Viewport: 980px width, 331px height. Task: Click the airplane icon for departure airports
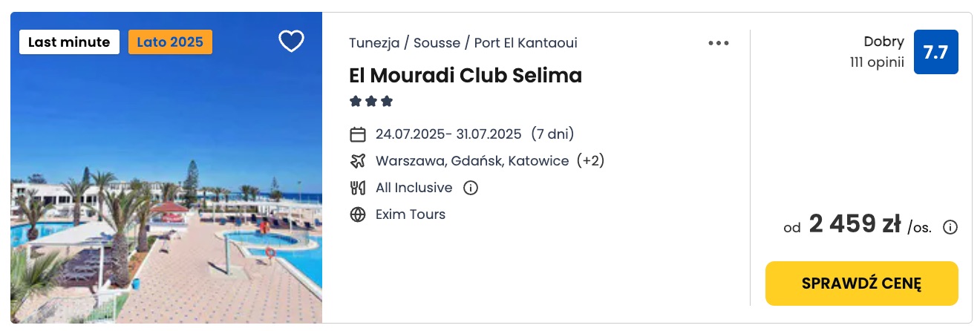tap(358, 161)
